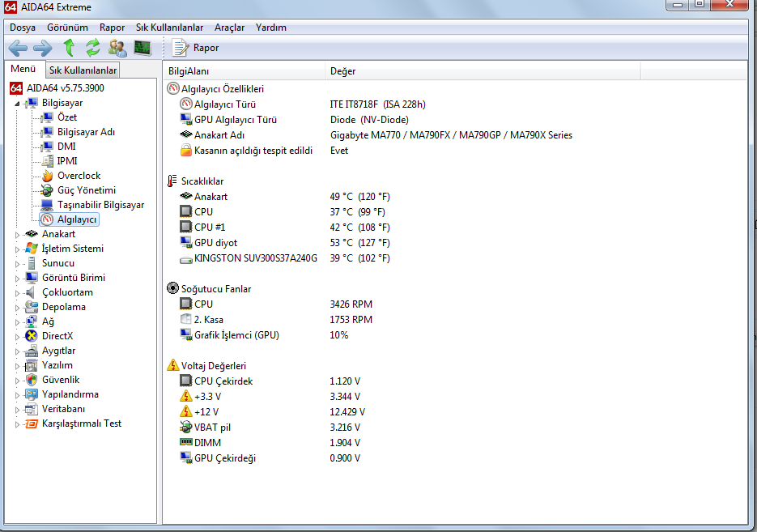Click the DIMM memory module icon
The width and height of the screenshot is (757, 532).
186,442
